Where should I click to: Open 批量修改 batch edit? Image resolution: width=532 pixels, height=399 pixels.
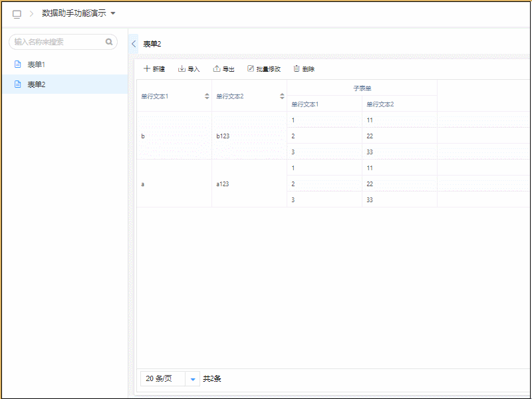tap(264, 69)
